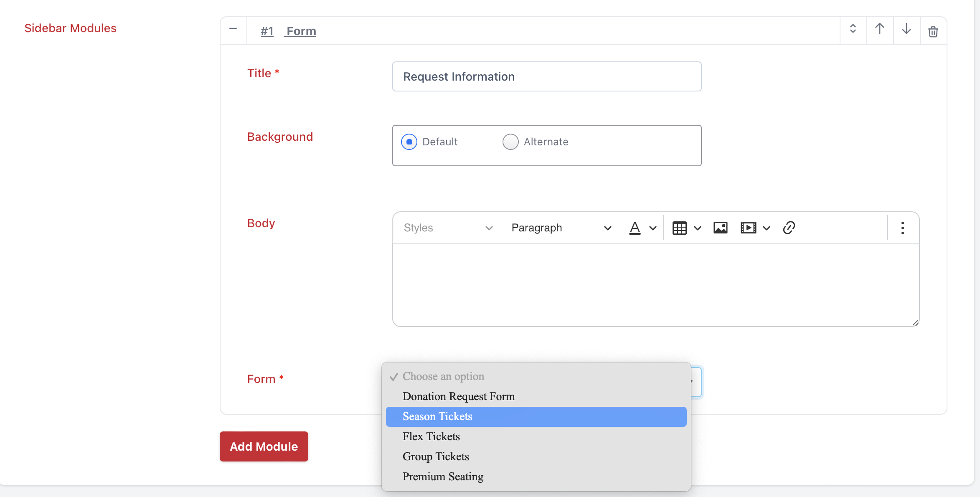Insert media using the video icon
This screenshot has width=980, height=497.
[x=748, y=228]
